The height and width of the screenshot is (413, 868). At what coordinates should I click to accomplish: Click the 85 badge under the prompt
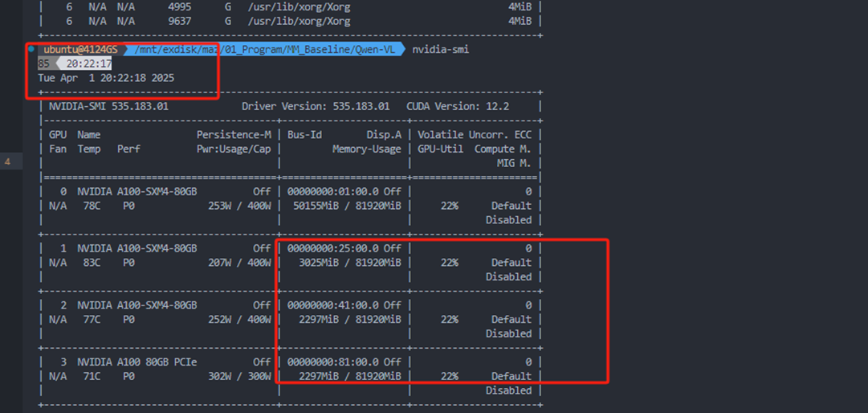43,63
